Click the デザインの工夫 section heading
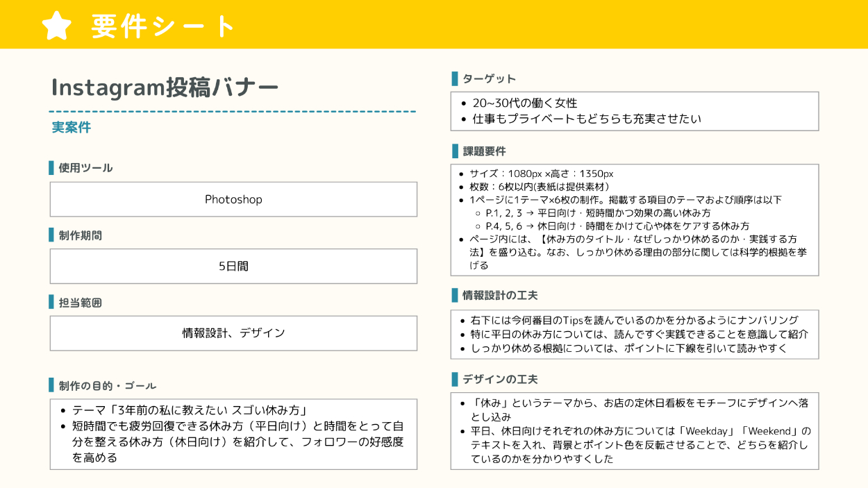868x488 pixels. (x=500, y=380)
